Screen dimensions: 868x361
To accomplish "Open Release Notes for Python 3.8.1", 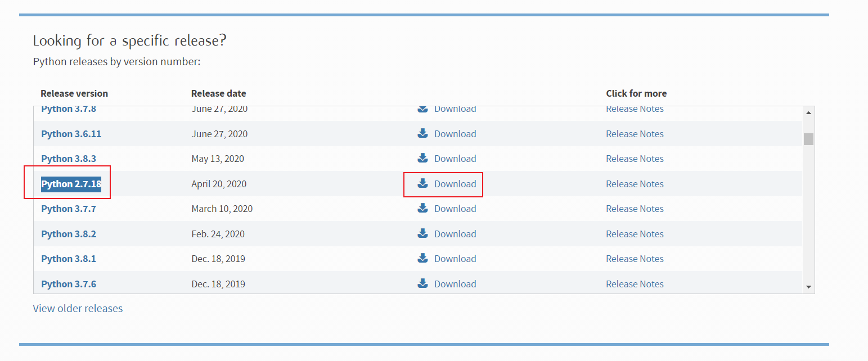I will click(x=635, y=259).
